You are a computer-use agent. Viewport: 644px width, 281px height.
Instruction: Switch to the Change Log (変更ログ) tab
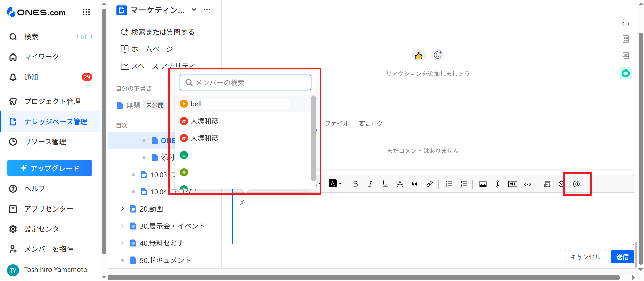[371, 123]
